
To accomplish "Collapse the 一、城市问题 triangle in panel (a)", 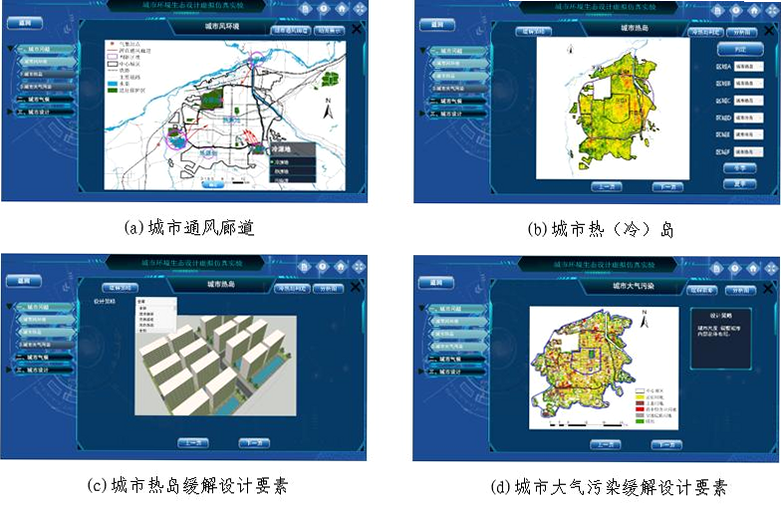I will [x=11, y=49].
